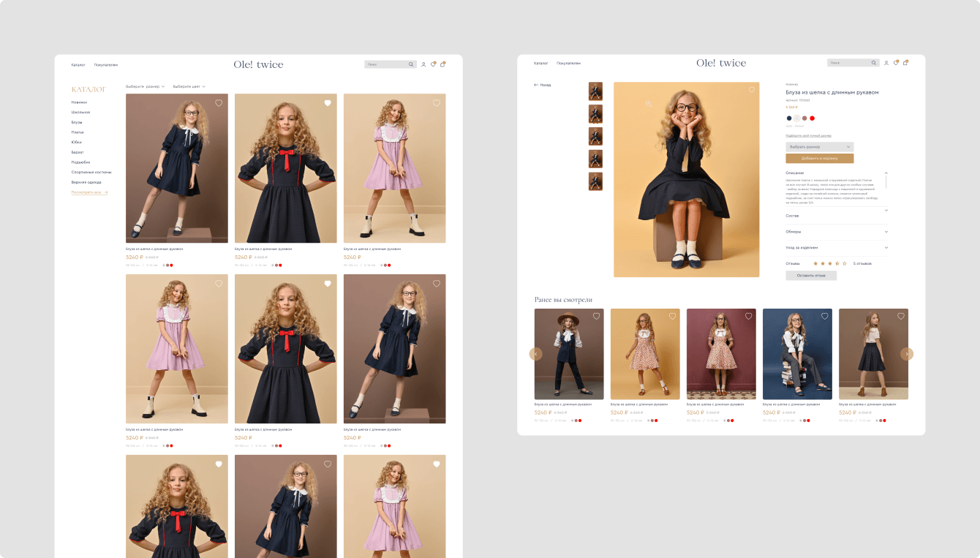Favorite the first-row pink dress in the catalog
The width and height of the screenshot is (980, 558).
coord(437,103)
